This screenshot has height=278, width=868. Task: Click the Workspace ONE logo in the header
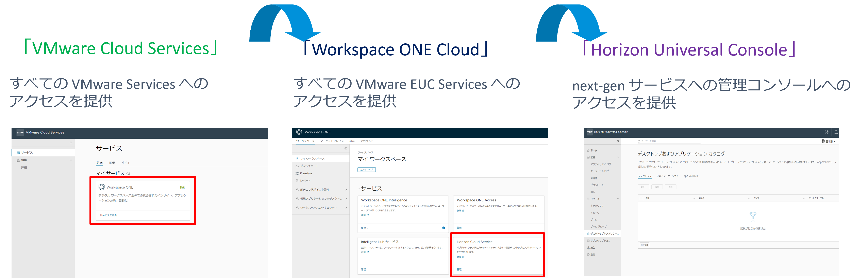pos(299,132)
